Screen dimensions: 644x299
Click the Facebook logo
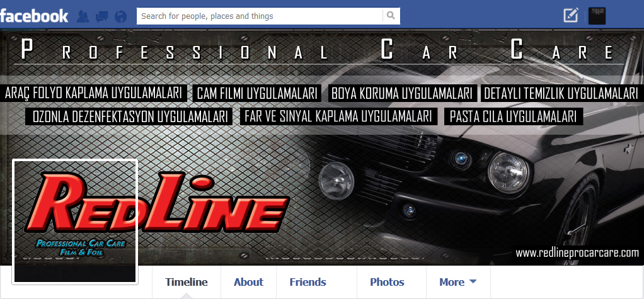point(34,16)
